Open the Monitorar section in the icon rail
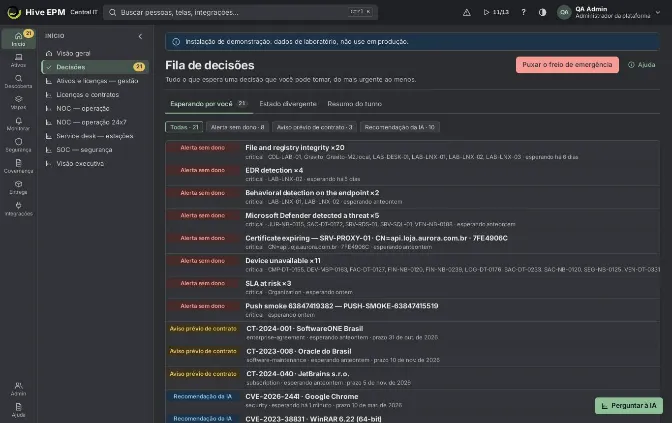The image size is (672, 423). (18, 124)
